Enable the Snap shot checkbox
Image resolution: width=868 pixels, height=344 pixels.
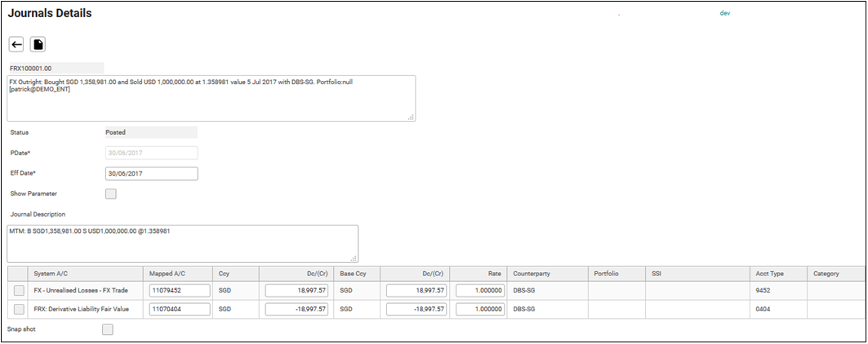(x=107, y=329)
